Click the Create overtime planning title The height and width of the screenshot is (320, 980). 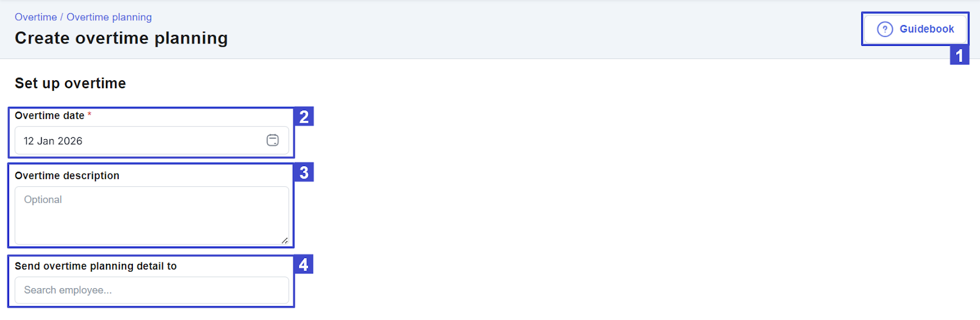121,38
